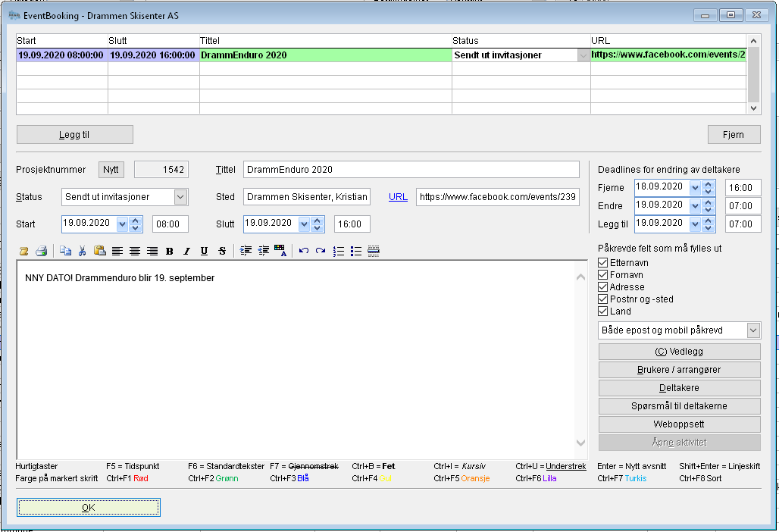Align text left in the editor
This screenshot has height=532, width=779.
point(117,252)
